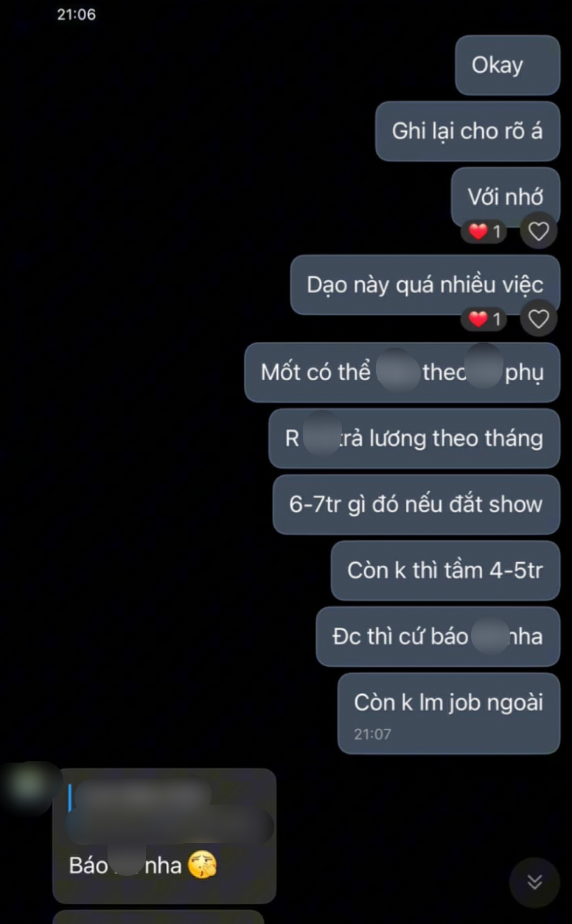
Task: Tap "Còn k lm job ngoài" message
Action: pos(449,713)
